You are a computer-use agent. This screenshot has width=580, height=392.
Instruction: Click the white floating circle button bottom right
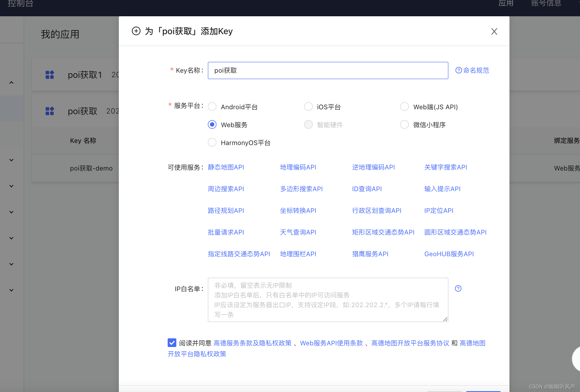[577, 359]
